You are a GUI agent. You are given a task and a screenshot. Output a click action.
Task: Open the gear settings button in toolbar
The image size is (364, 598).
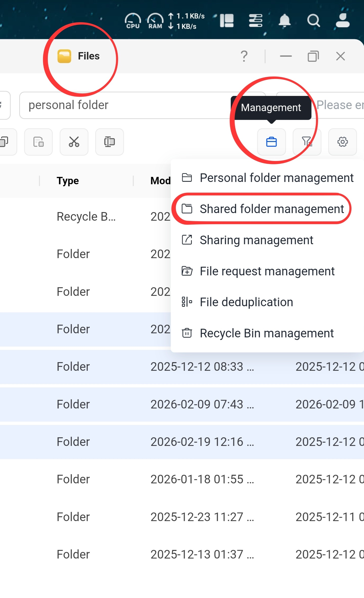(x=342, y=142)
